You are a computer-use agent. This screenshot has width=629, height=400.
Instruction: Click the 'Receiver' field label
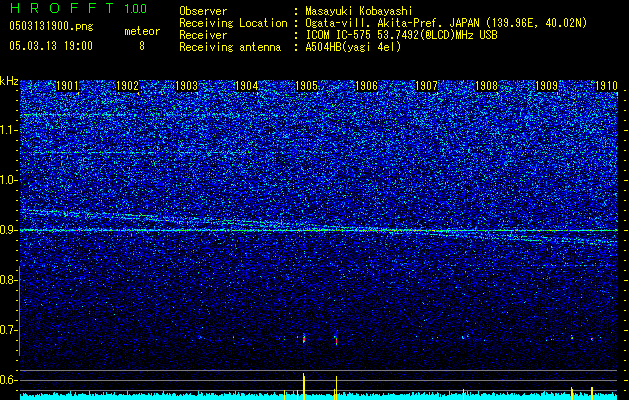coord(203,35)
